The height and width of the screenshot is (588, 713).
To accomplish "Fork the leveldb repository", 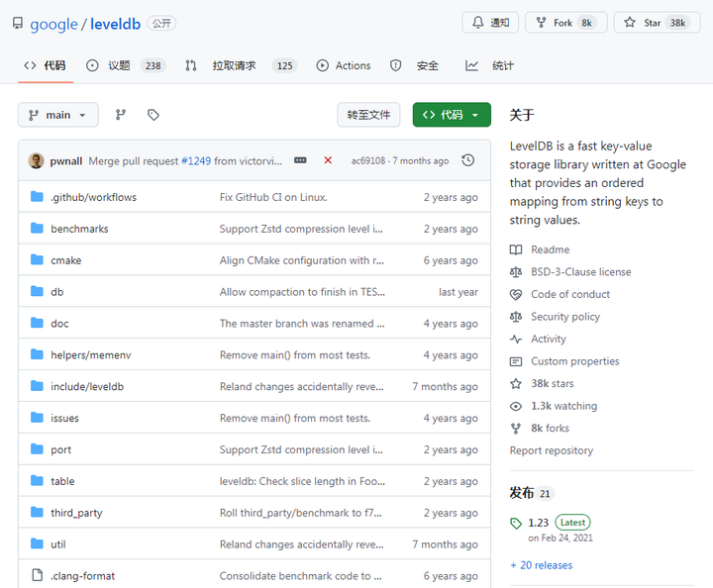I will coord(565,23).
